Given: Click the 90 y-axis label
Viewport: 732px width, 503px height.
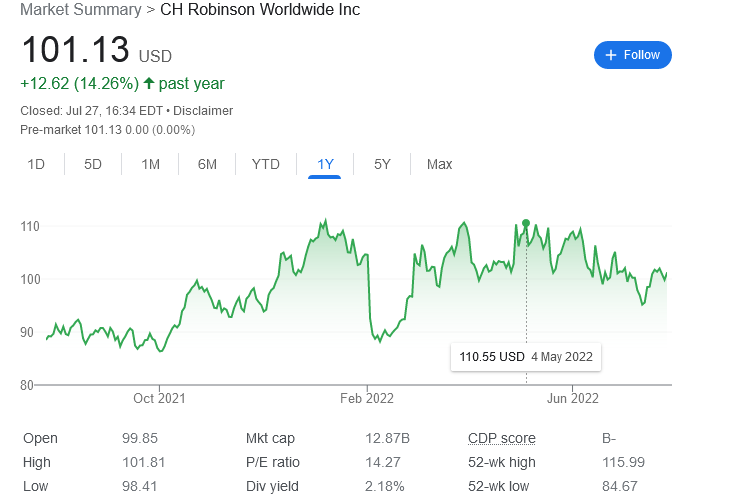Looking at the screenshot, I should tap(27, 333).
